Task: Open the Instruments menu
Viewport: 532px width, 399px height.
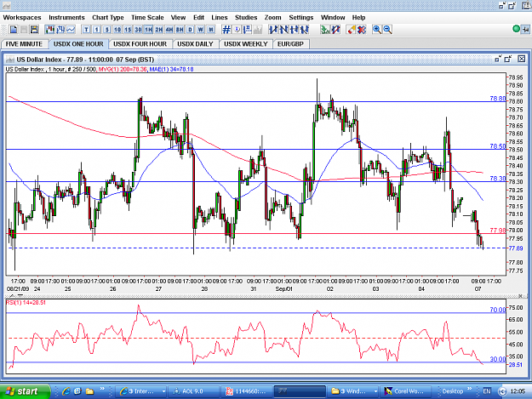Action: (x=66, y=17)
